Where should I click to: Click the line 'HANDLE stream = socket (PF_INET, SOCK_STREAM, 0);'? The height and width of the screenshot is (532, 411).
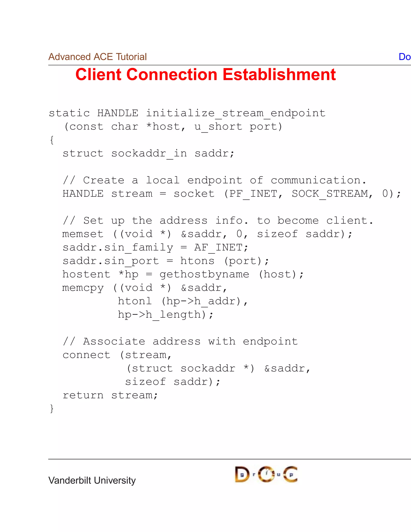click(x=232, y=194)
